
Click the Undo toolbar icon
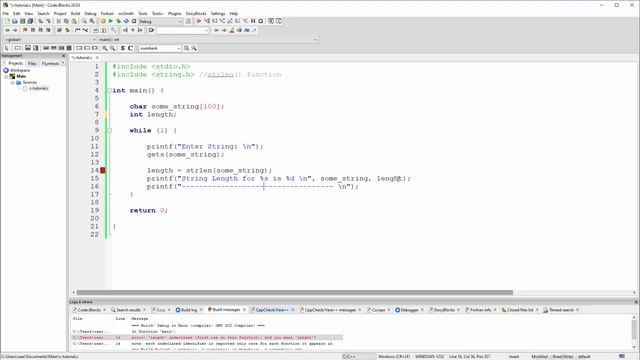(40, 21)
